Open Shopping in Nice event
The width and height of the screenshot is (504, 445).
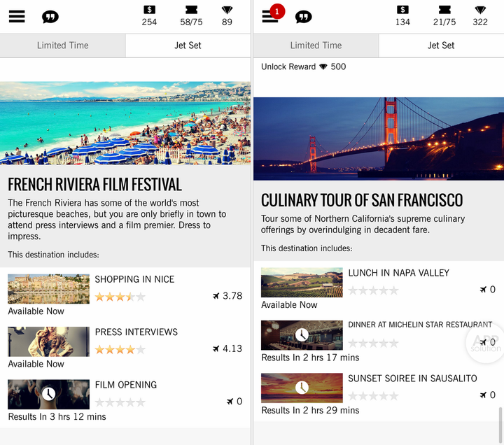(134, 279)
